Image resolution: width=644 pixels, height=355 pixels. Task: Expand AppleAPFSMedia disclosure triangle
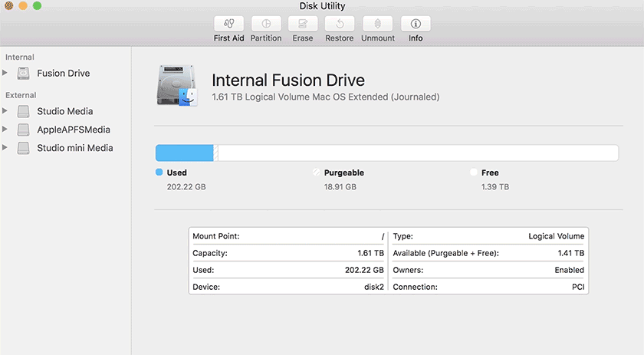[x=5, y=129]
